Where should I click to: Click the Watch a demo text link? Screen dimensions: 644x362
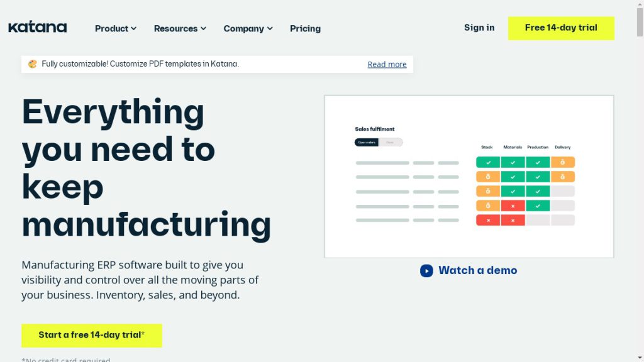point(478,270)
